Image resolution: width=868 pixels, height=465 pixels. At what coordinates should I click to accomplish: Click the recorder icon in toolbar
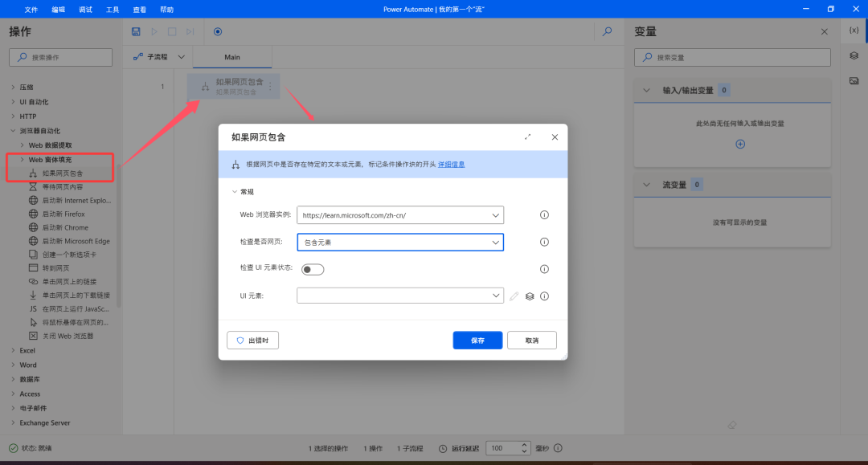click(217, 31)
